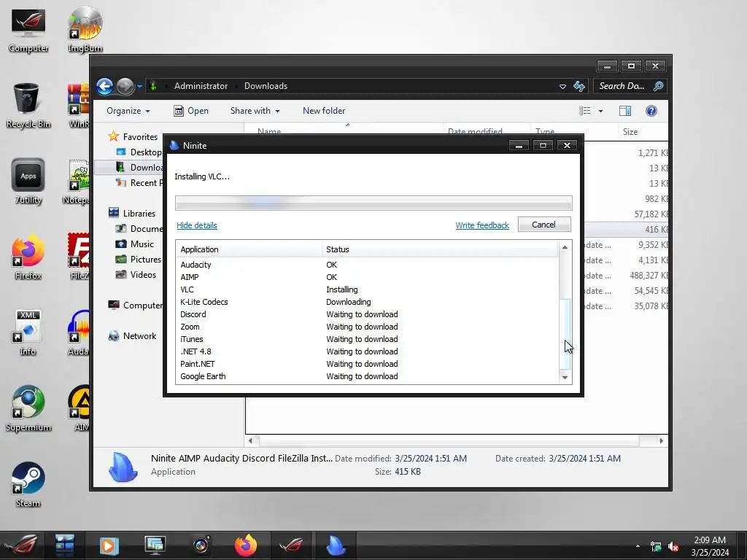
Task: Open the tiles window taskbar icon
Action: [64, 545]
